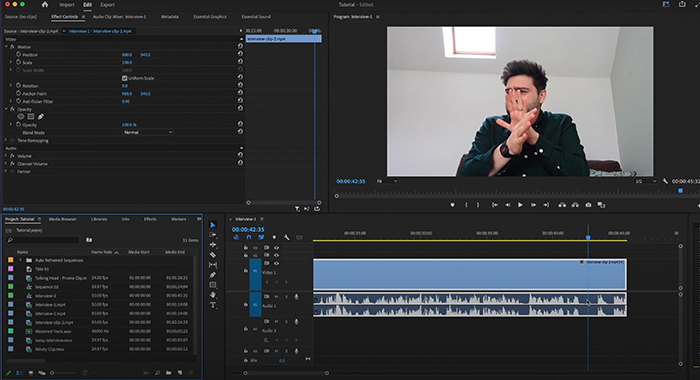Viewport: 700px width, 380px height.
Task: Open the Essential Graphics panel tab
Action: [210, 17]
